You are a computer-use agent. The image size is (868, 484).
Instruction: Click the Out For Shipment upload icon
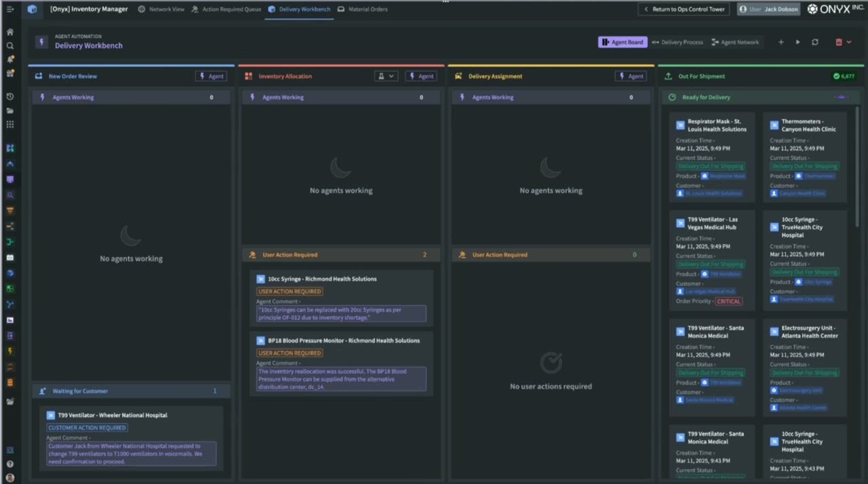pos(669,77)
